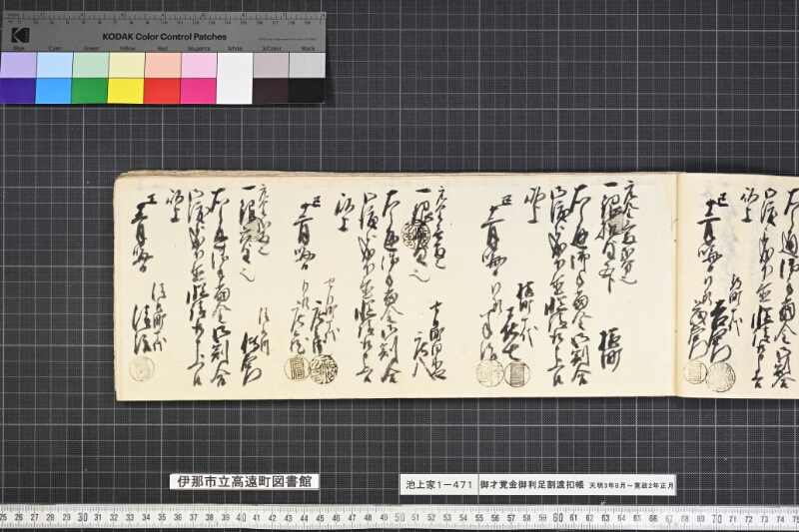Select the pale mauve-grey 3/Color patch
Screen dimensions: 799x532
pyautogui.click(x=271, y=65)
